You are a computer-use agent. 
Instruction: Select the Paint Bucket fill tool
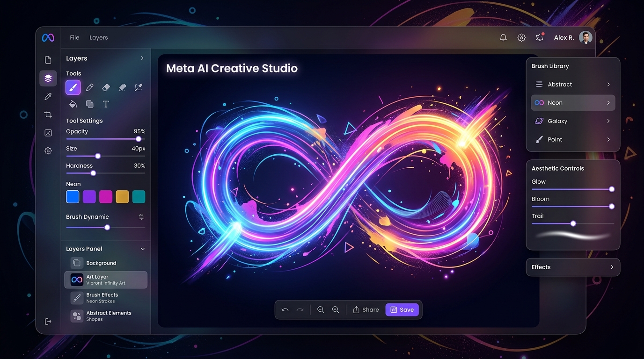(73, 104)
